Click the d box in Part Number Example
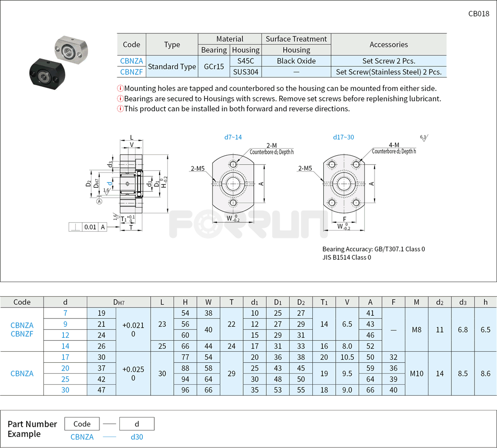The image size is (497, 448). 137,423
